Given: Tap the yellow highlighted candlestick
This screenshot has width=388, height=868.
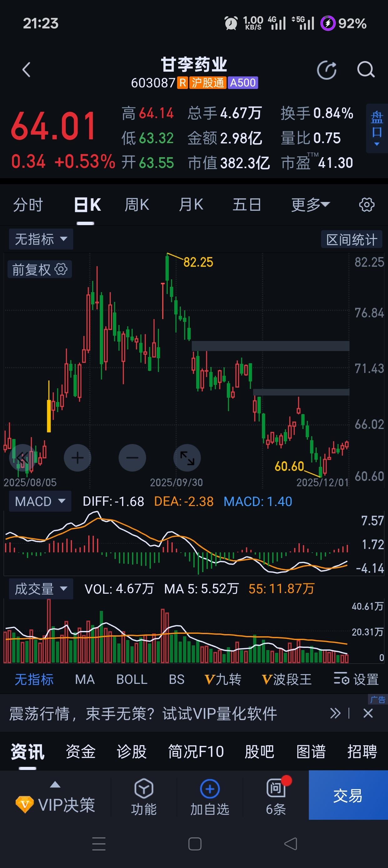Looking at the screenshot, I should [49, 406].
